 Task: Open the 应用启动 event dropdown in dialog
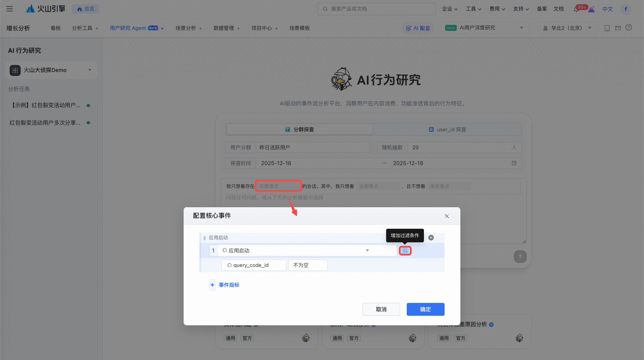pyautogui.click(x=307, y=251)
